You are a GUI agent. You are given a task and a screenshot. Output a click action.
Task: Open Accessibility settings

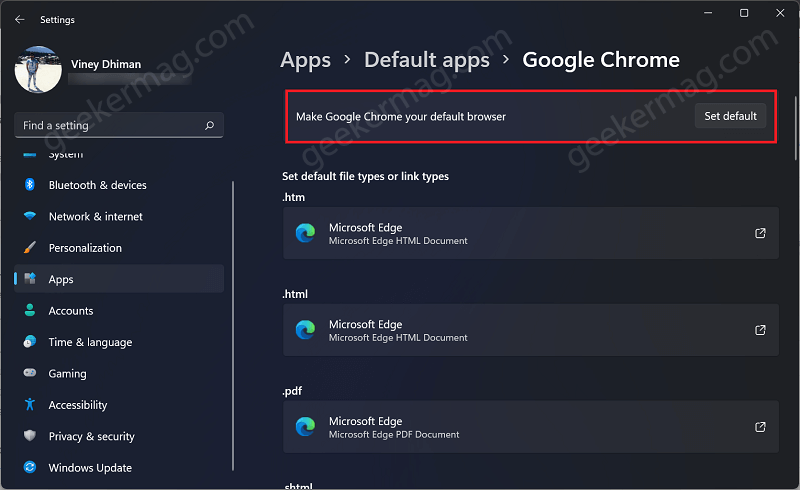[x=119, y=405]
